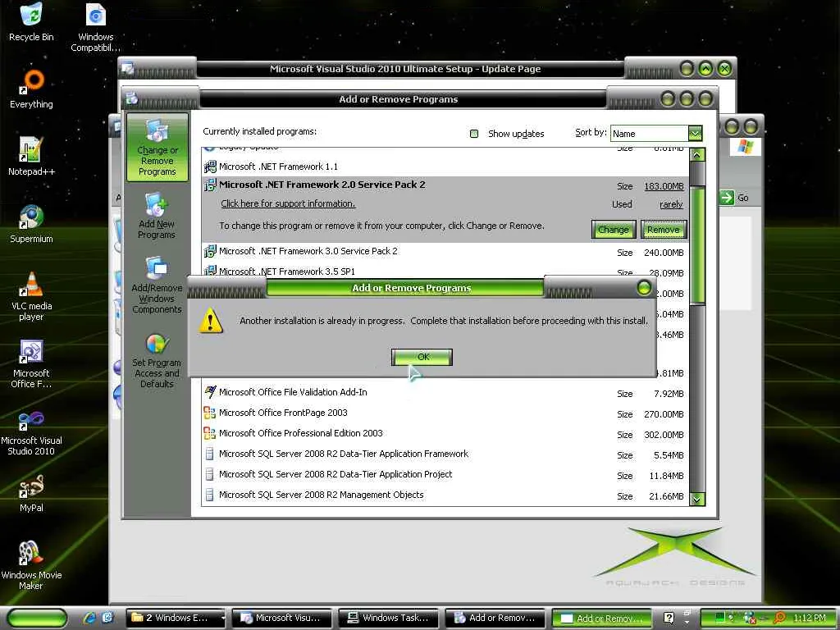The width and height of the screenshot is (840, 630).
Task: Click the clock showing 1:12 PM
Action: pyautogui.click(x=809, y=618)
